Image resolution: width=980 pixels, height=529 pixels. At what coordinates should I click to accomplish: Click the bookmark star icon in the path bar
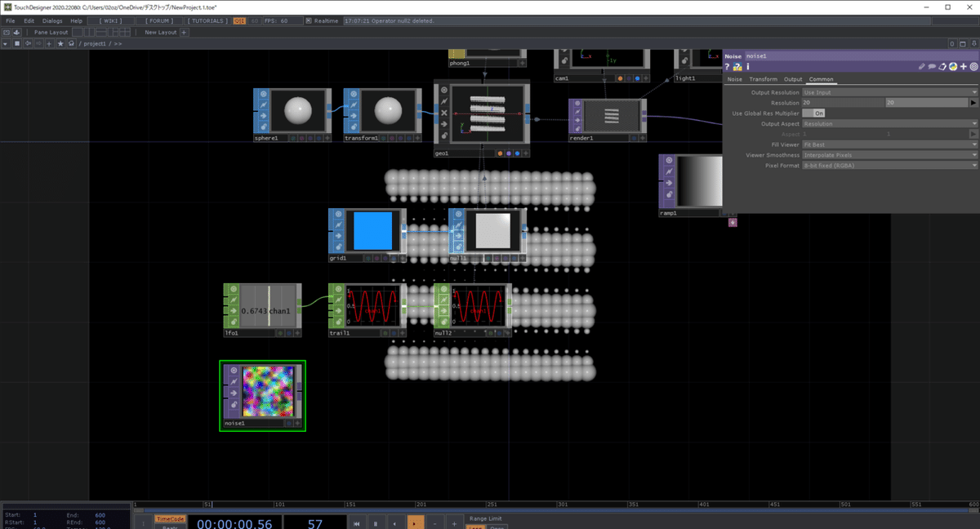click(x=60, y=43)
